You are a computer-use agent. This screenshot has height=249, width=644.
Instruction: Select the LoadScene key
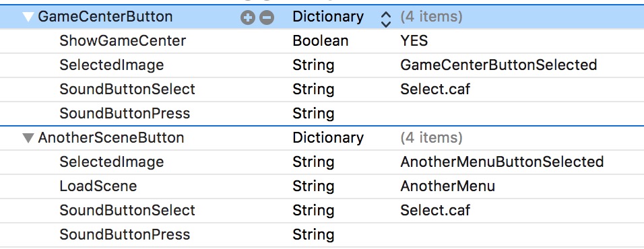coord(98,186)
